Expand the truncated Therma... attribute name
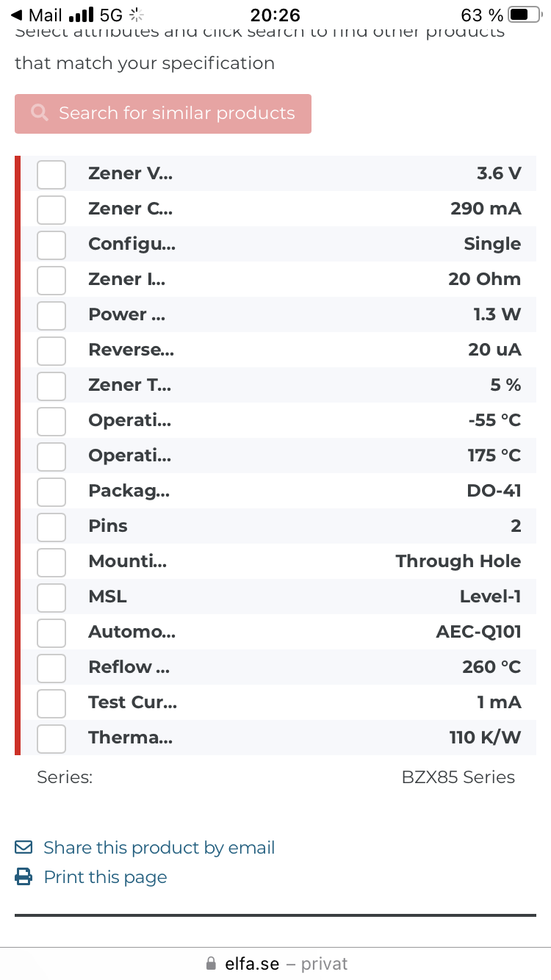The height and width of the screenshot is (980, 551). point(130,738)
